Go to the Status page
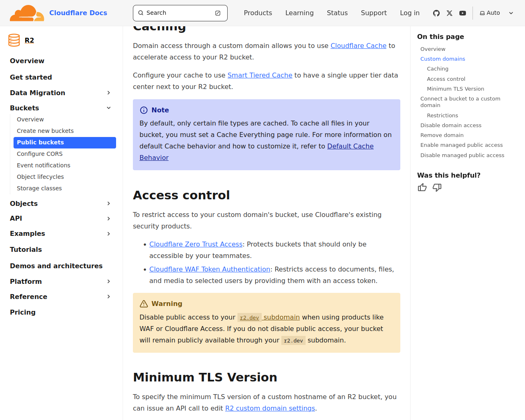This screenshot has width=525, height=420. tap(337, 13)
